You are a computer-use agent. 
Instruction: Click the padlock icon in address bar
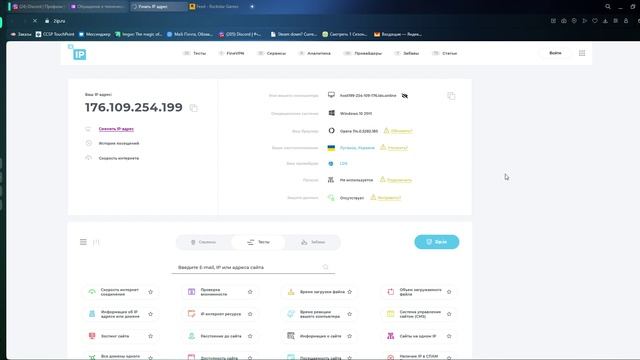pos(47,21)
